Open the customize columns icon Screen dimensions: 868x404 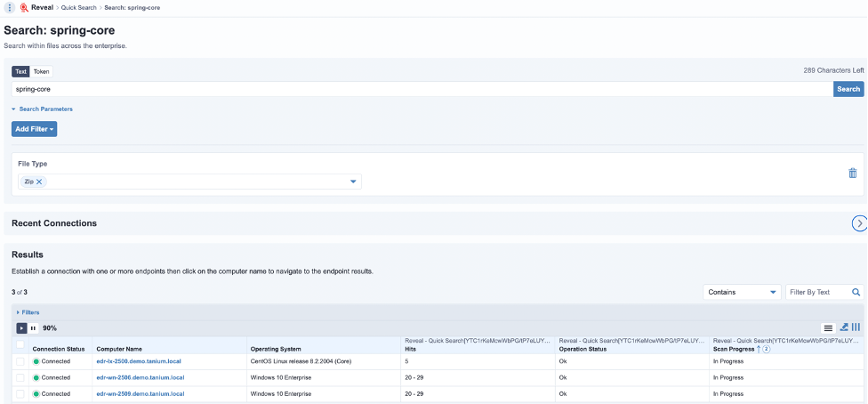(x=856, y=327)
